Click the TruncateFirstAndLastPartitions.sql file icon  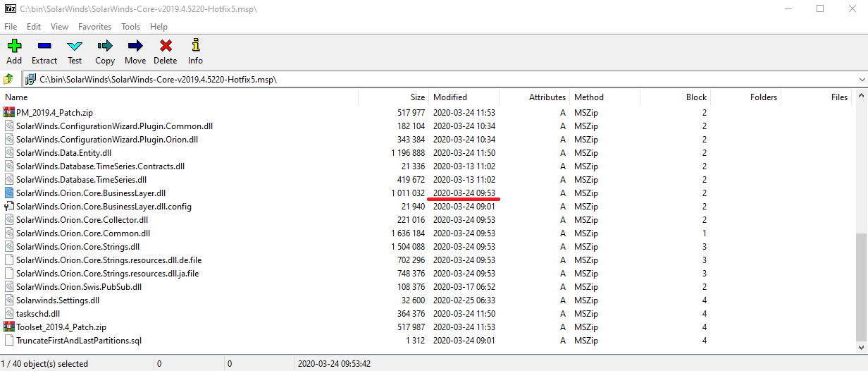point(9,340)
